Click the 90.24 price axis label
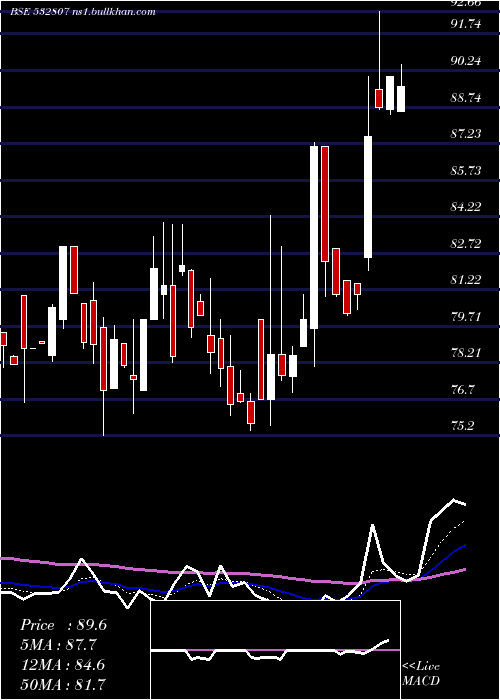This screenshot has width=500, height=700. (x=466, y=60)
